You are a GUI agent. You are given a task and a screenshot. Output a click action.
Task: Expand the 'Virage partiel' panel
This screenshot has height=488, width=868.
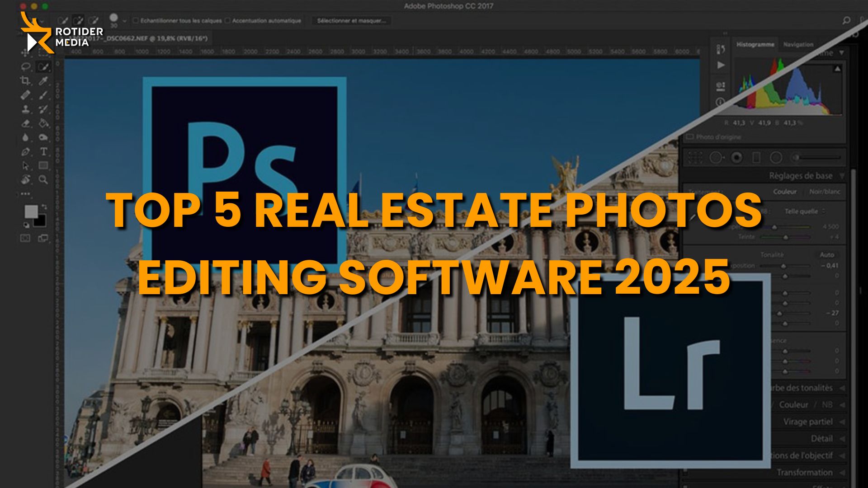pyautogui.click(x=842, y=422)
